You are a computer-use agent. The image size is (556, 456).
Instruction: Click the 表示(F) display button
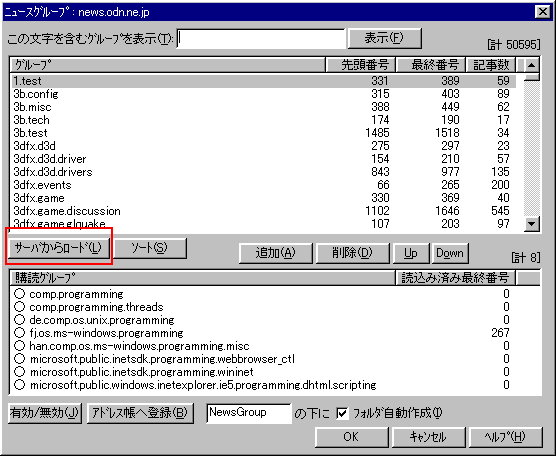[385, 38]
